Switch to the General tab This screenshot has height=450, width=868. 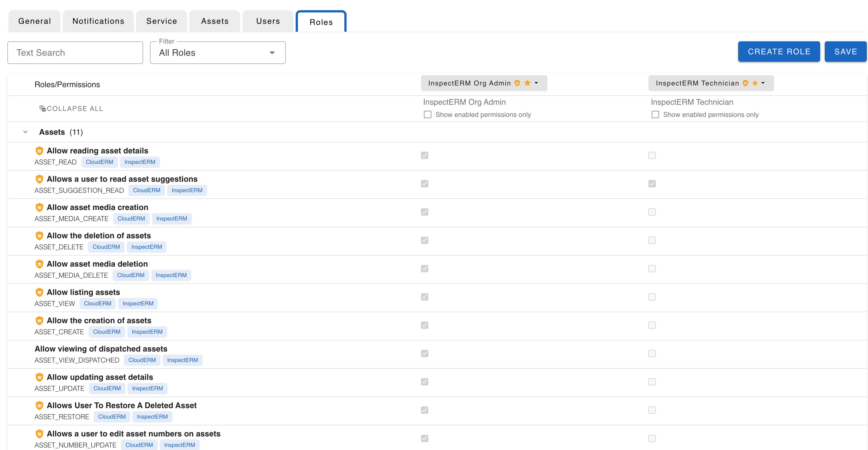click(x=34, y=21)
